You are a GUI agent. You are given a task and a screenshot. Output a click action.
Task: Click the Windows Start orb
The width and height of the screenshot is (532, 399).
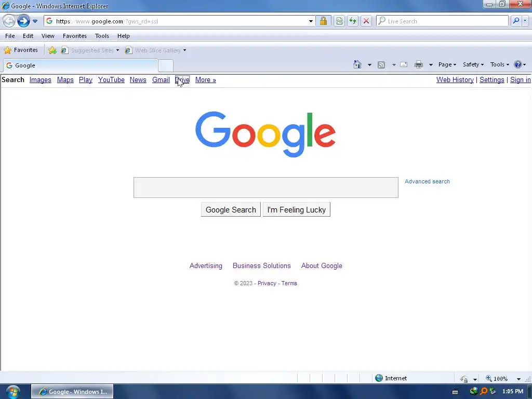pyautogui.click(x=13, y=392)
